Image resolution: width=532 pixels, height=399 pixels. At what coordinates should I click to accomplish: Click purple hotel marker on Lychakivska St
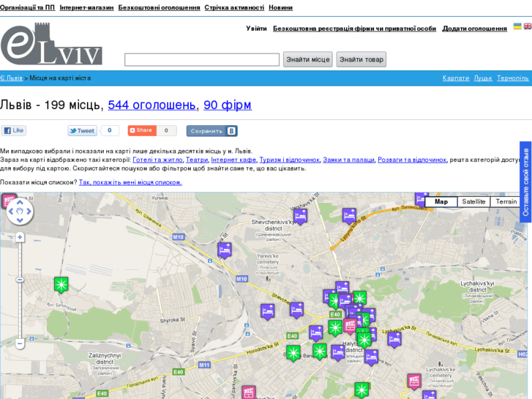click(394, 340)
